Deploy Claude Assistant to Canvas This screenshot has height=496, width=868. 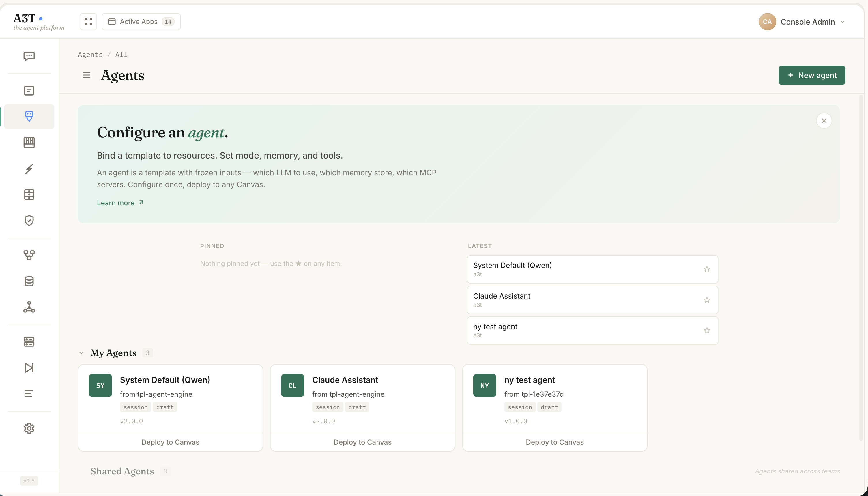(x=362, y=442)
